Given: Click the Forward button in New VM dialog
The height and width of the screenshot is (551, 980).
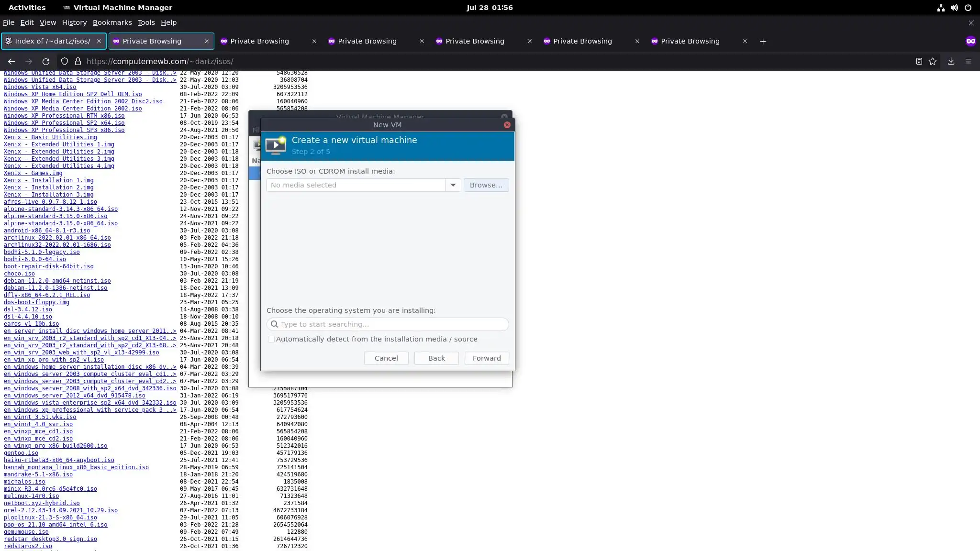Looking at the screenshot, I should (x=487, y=358).
